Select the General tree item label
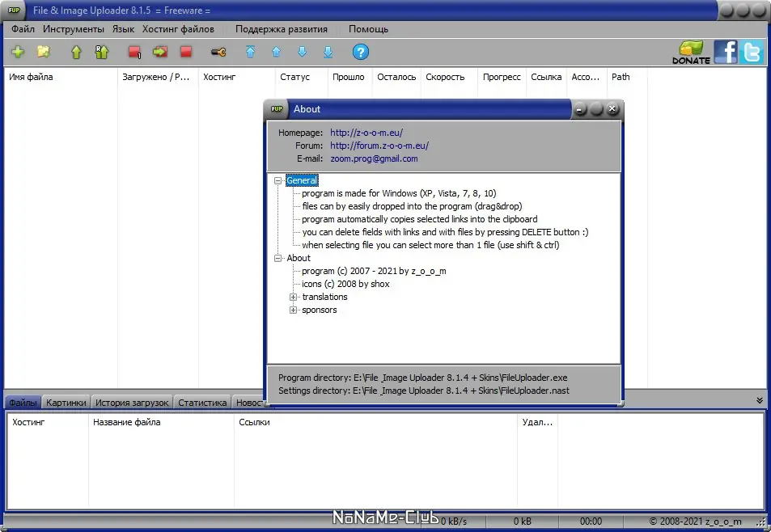771x532 pixels. click(x=302, y=180)
